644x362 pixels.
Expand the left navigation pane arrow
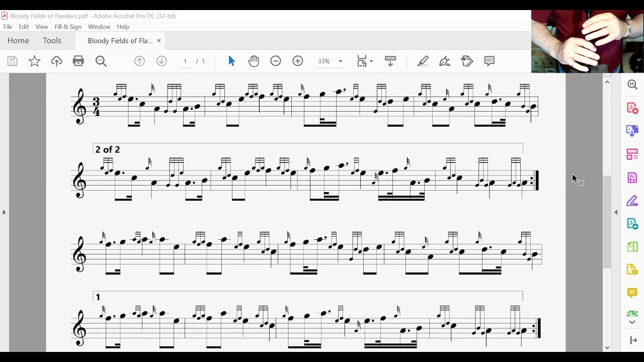4,212
